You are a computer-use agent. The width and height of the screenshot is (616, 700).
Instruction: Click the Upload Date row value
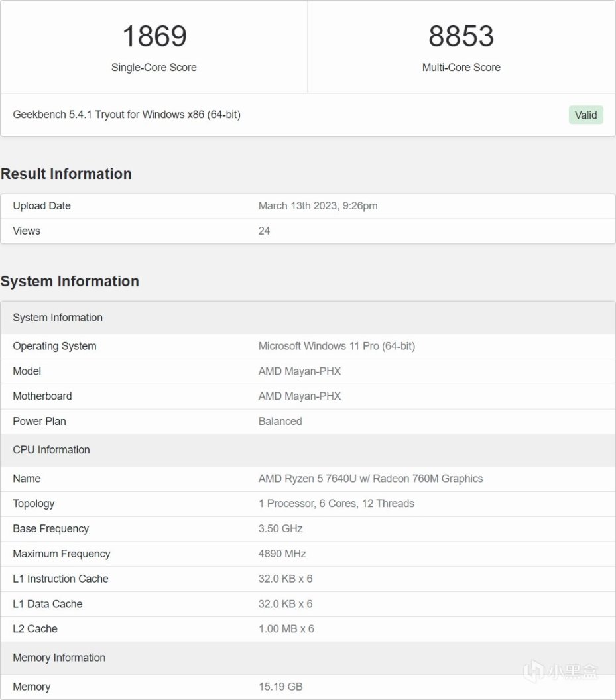(318, 205)
